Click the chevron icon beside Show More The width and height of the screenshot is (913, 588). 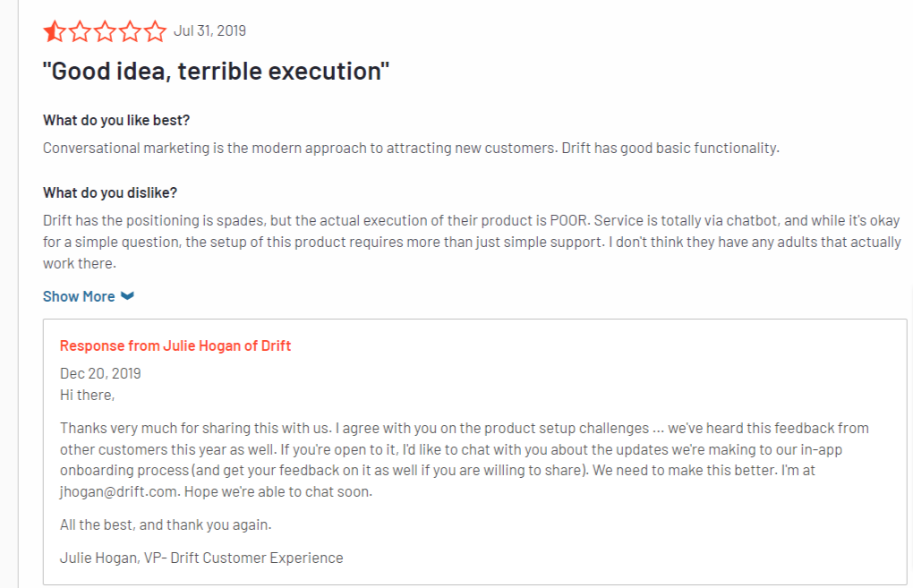pyautogui.click(x=127, y=295)
